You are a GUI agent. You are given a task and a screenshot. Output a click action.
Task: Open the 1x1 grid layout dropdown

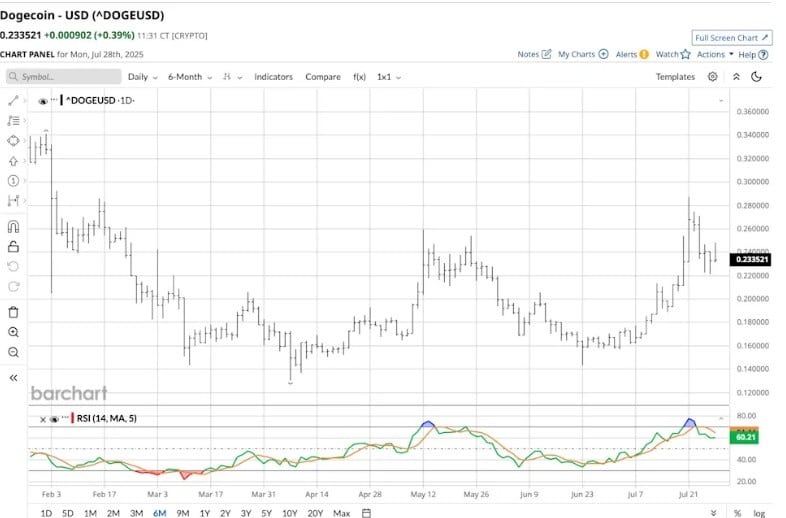click(x=388, y=77)
